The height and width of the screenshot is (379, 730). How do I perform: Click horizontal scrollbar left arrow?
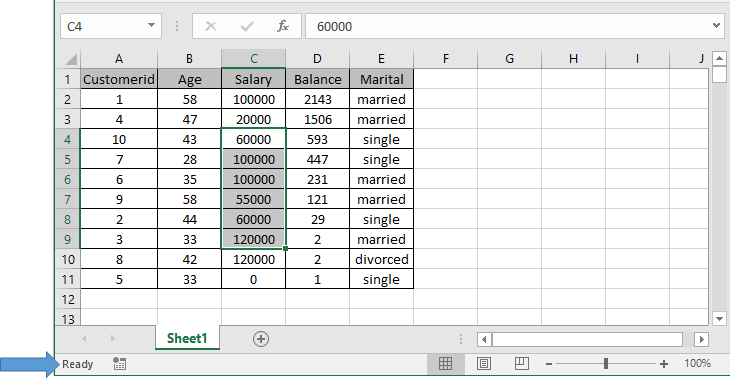[x=484, y=339]
